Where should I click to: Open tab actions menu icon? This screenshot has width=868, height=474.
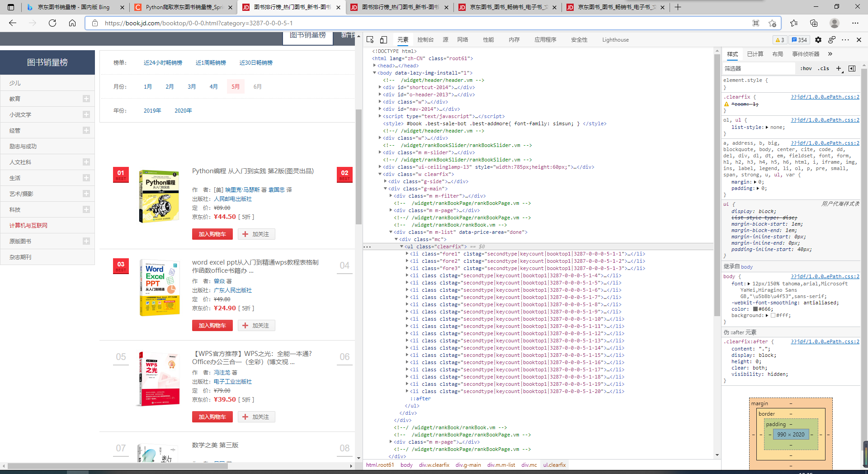[11, 7]
